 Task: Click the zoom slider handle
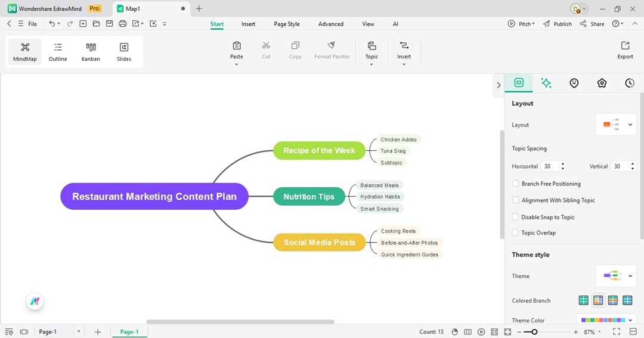(x=534, y=332)
